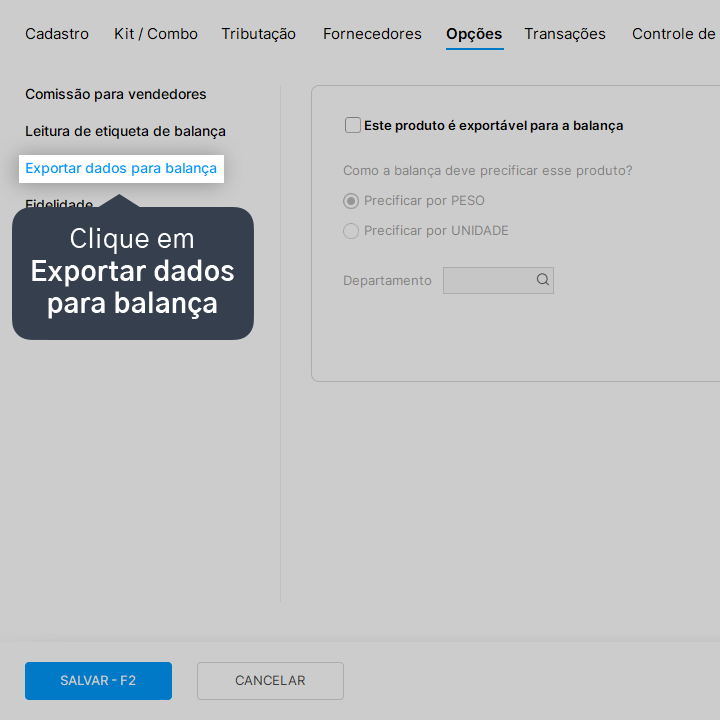Image resolution: width=720 pixels, height=720 pixels.
Task: Open Leitura de etiqueta de balança
Action: click(125, 131)
